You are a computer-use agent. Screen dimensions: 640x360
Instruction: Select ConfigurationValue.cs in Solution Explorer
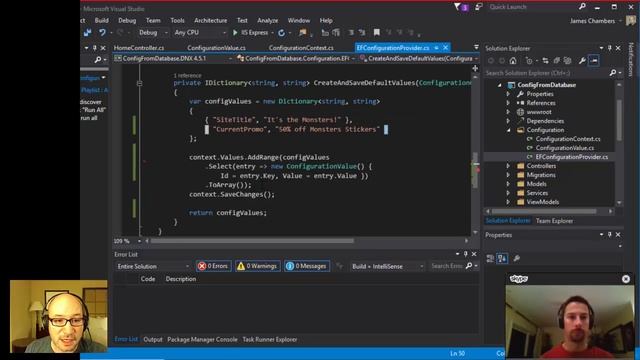tap(565, 148)
